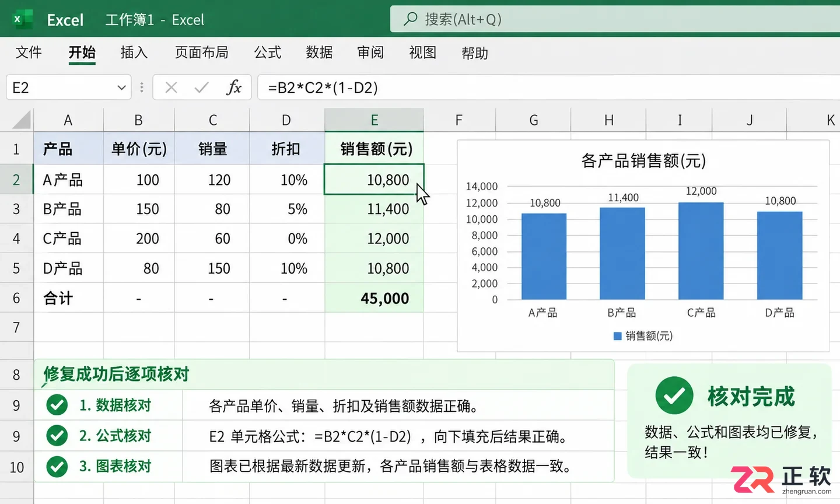840x504 pixels.
Task: Select column A header
Action: point(68,120)
